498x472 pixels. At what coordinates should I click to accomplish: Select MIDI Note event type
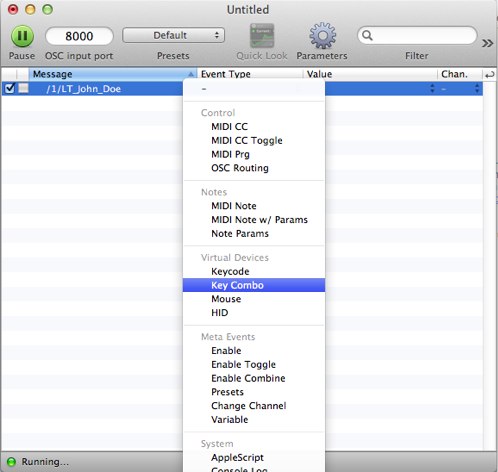(x=254, y=206)
